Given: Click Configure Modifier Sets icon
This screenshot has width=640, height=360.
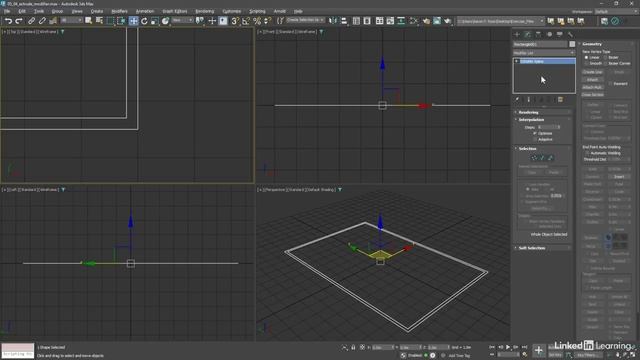Looking at the screenshot, I should click(x=560, y=100).
